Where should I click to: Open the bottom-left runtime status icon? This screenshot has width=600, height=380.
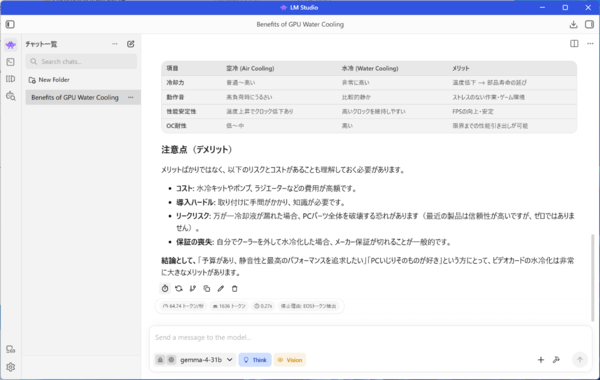point(11,349)
